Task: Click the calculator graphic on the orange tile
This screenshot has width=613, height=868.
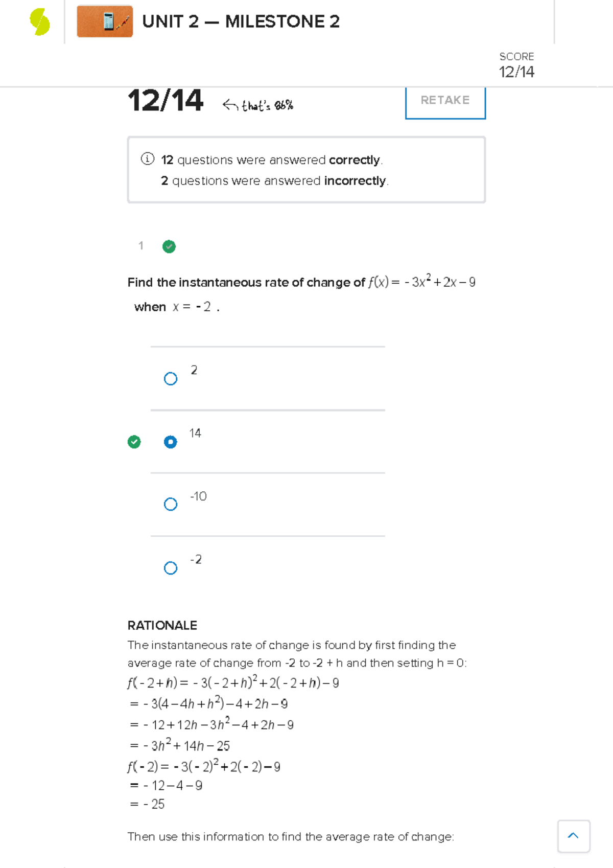Action: pos(106,21)
